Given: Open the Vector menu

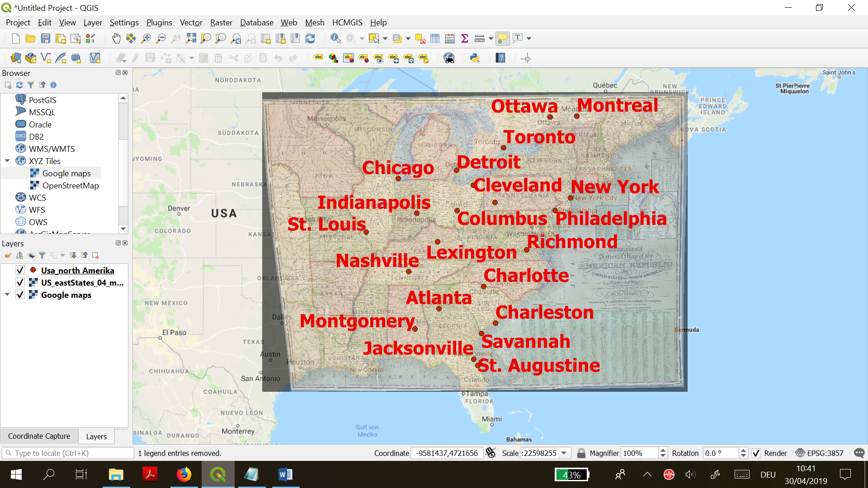Looking at the screenshot, I should tap(191, 22).
